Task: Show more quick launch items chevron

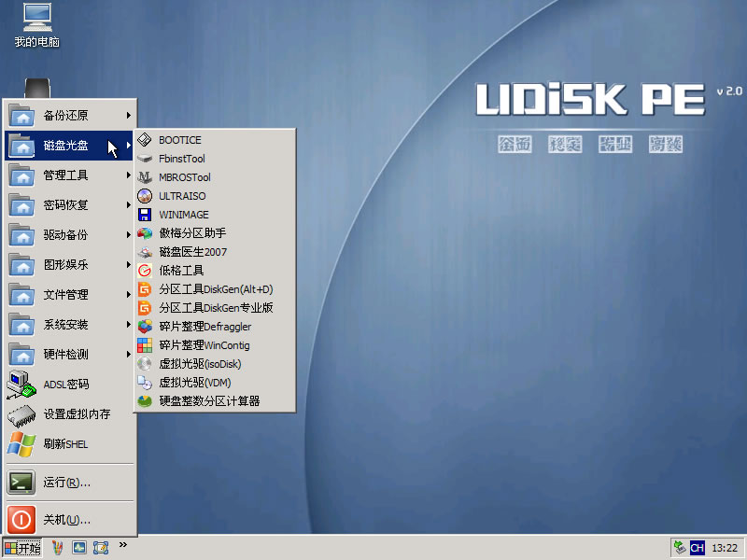Action: click(123, 545)
